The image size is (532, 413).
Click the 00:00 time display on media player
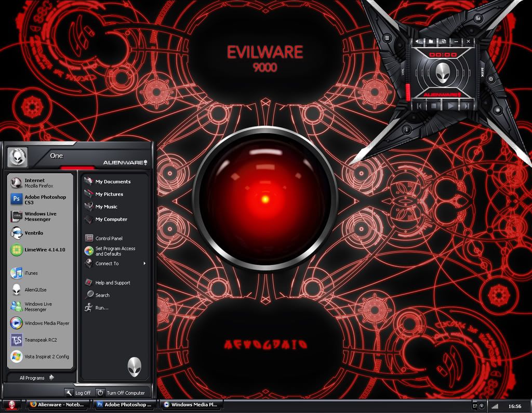tap(443, 55)
